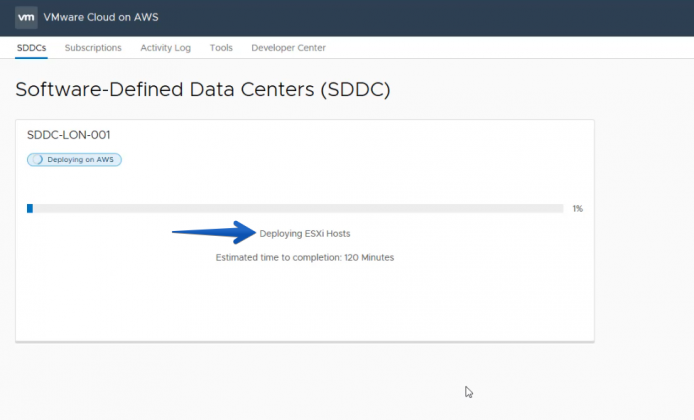Open the Developer Center tab
694x420 pixels.
pos(288,48)
